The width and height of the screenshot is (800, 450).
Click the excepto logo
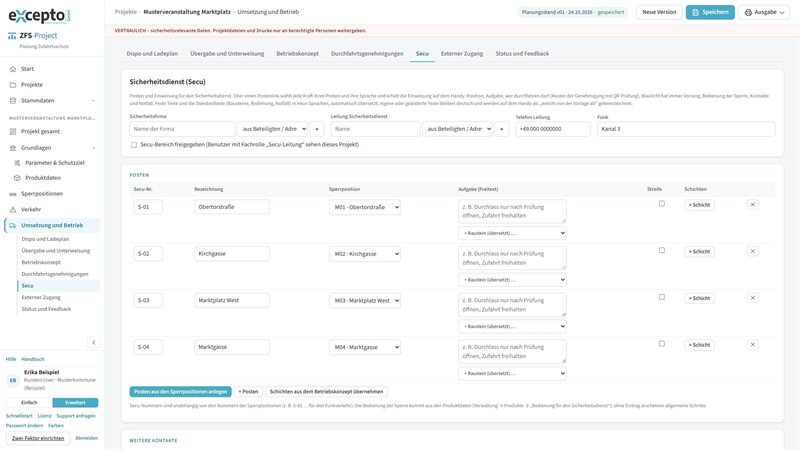[39, 15]
